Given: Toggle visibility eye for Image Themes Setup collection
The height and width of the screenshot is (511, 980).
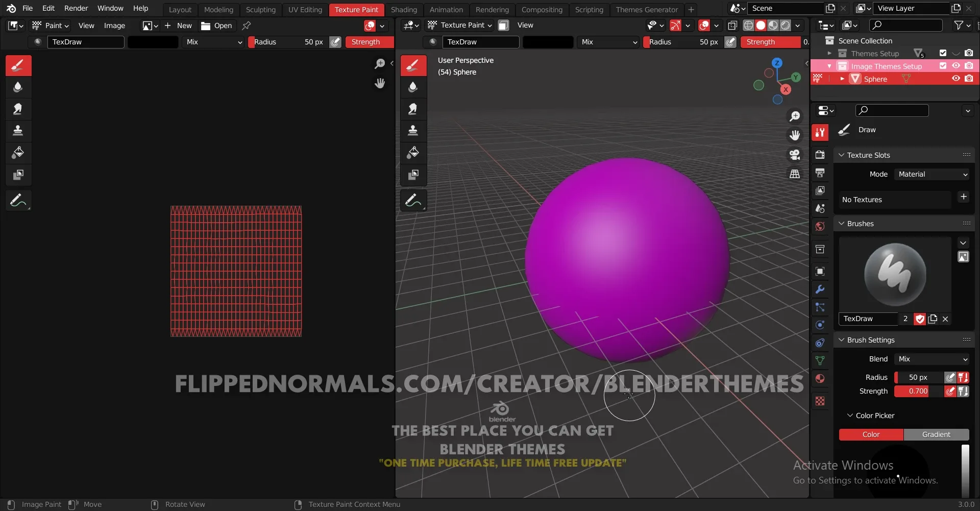Looking at the screenshot, I should pos(956,66).
